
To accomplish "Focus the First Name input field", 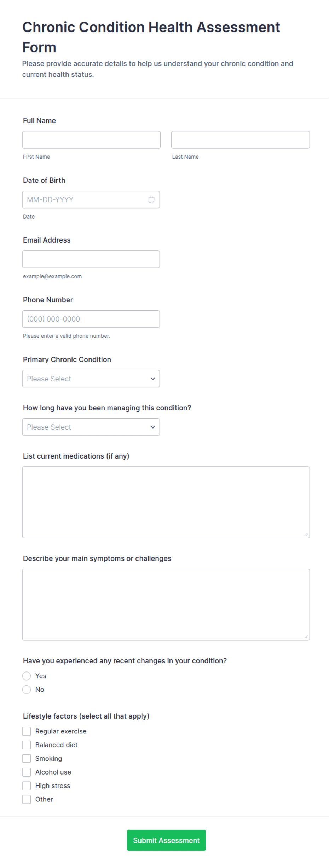I will (x=91, y=140).
